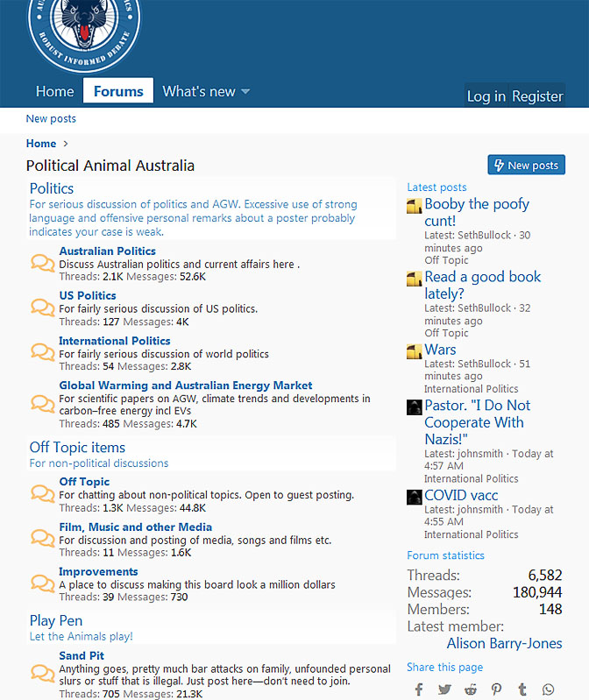Go to the Home navigation tab
Viewport: 589px width, 700px height.
click(54, 91)
